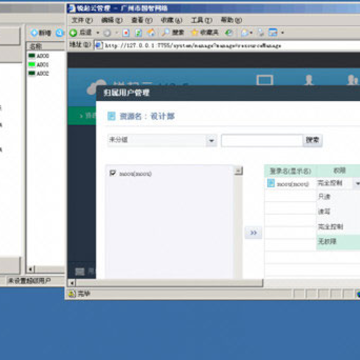Click the IE Home icon
Viewport: 360px width, 360px height.
click(151, 33)
